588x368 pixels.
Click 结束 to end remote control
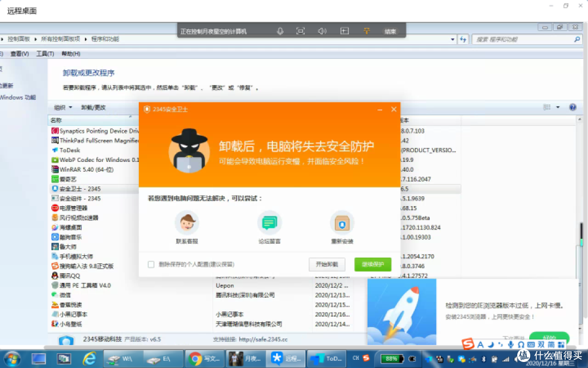click(390, 32)
